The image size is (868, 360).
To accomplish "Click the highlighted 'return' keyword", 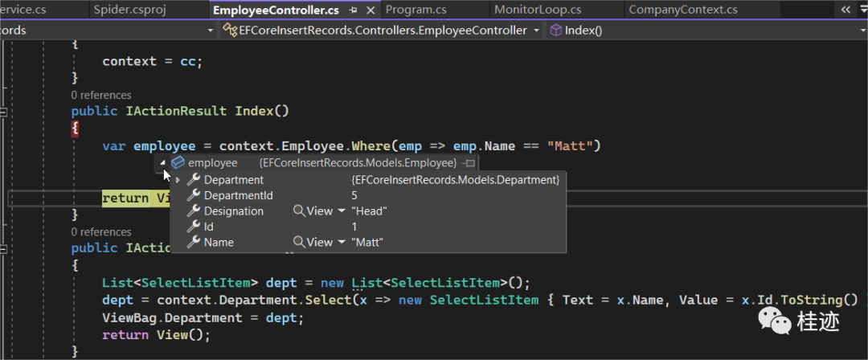I will tap(125, 198).
